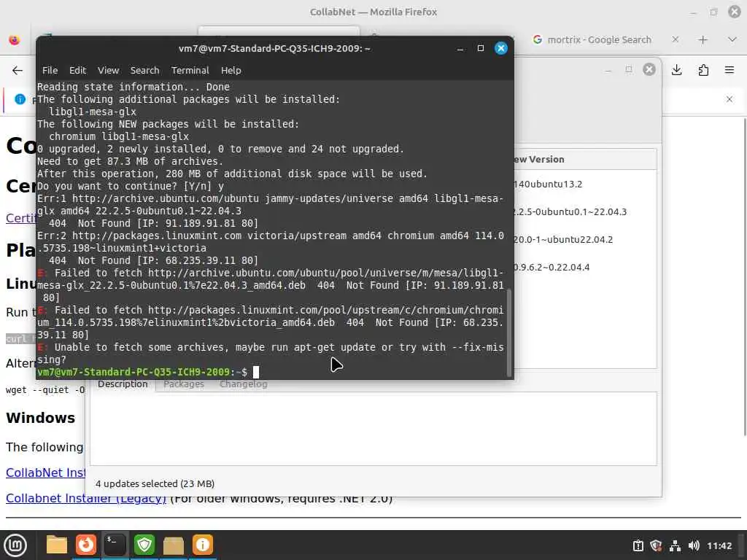Viewport: 747px width, 560px height.
Task: Open network connections tray icon
Action: click(x=675, y=545)
